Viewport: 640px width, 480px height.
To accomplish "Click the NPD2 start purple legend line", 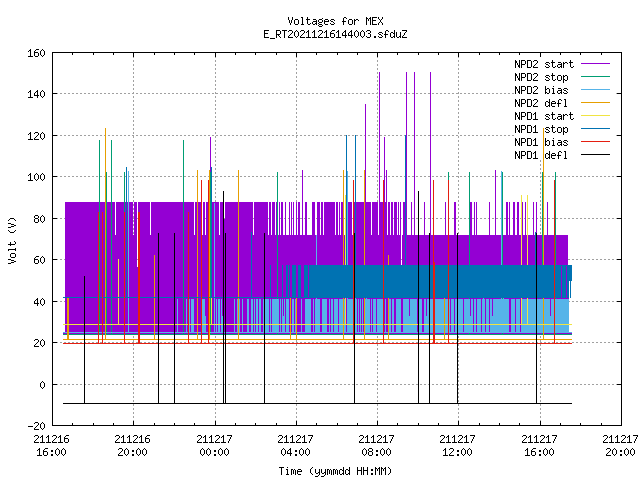I will tap(595, 64).
